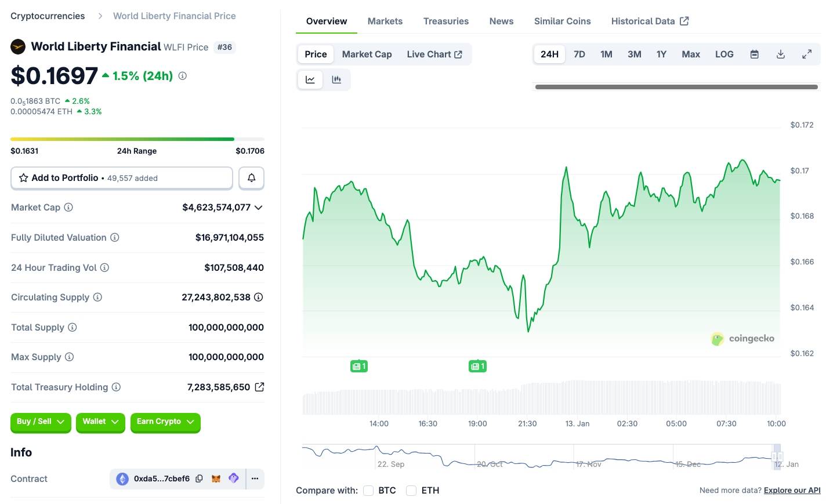
Task: Open the Buy / Sell dropdown
Action: point(41,422)
